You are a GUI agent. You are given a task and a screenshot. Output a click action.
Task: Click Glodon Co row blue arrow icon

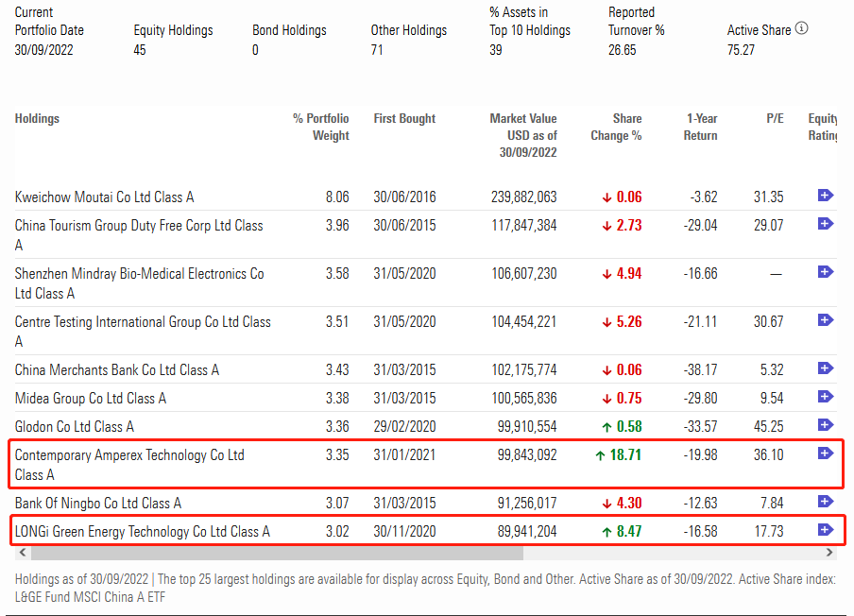tap(825, 425)
